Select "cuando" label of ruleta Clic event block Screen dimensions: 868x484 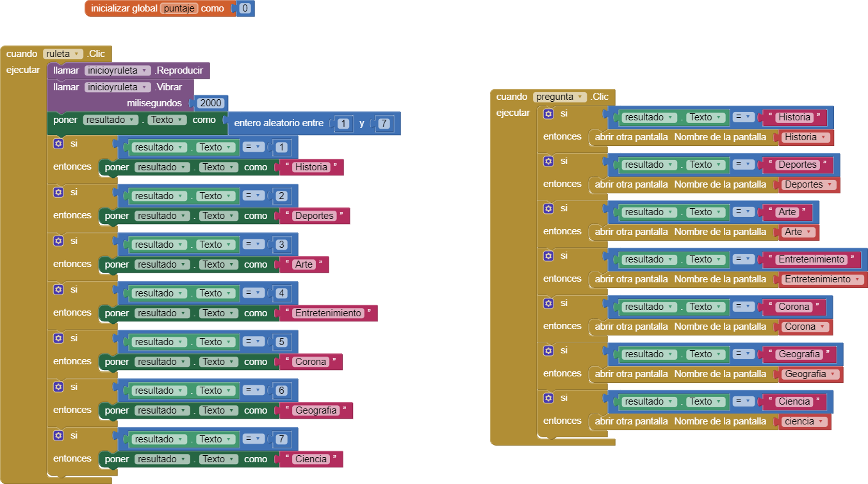(x=22, y=54)
